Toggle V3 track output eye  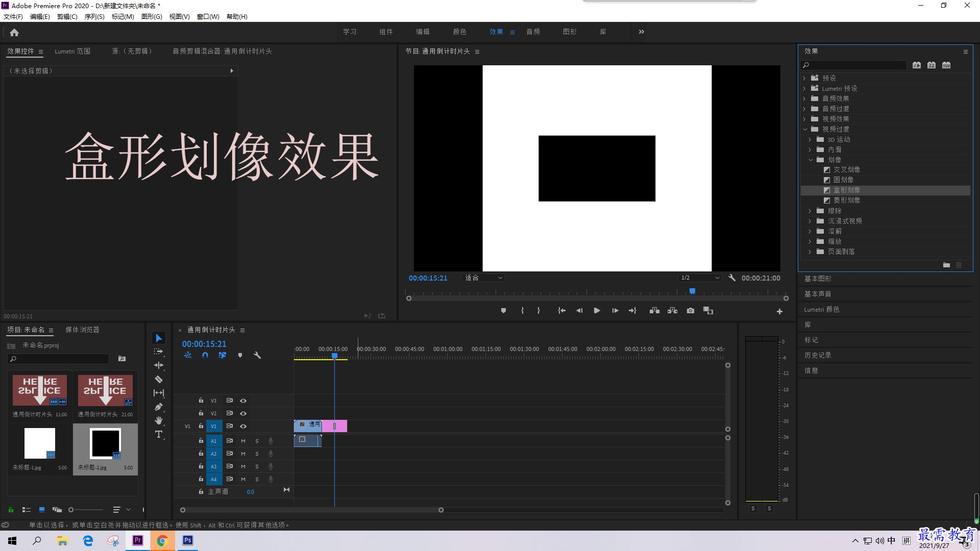click(243, 401)
